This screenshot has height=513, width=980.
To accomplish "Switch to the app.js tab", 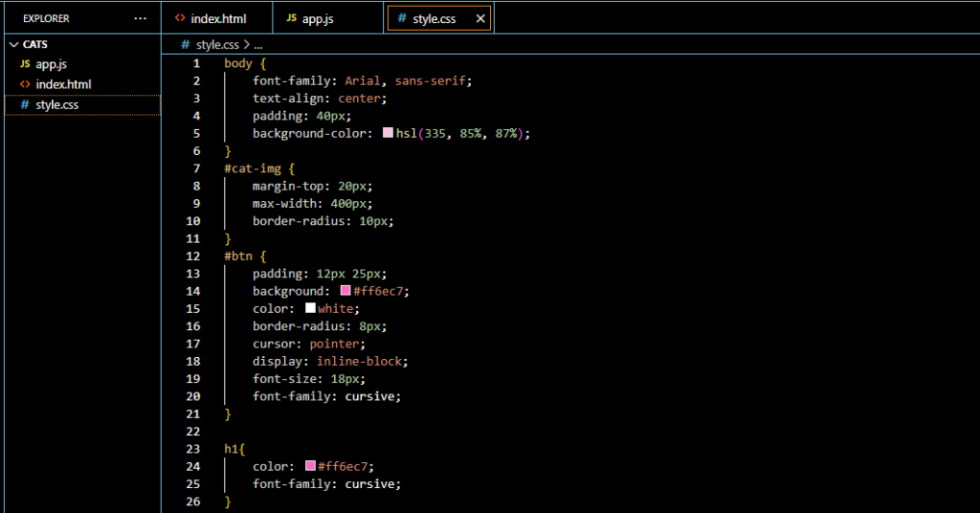I will [318, 18].
